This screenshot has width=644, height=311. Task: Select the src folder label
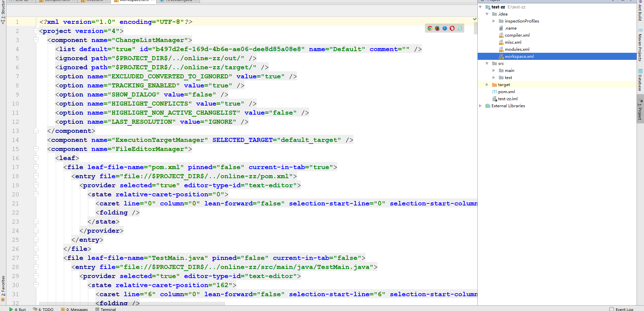501,64
